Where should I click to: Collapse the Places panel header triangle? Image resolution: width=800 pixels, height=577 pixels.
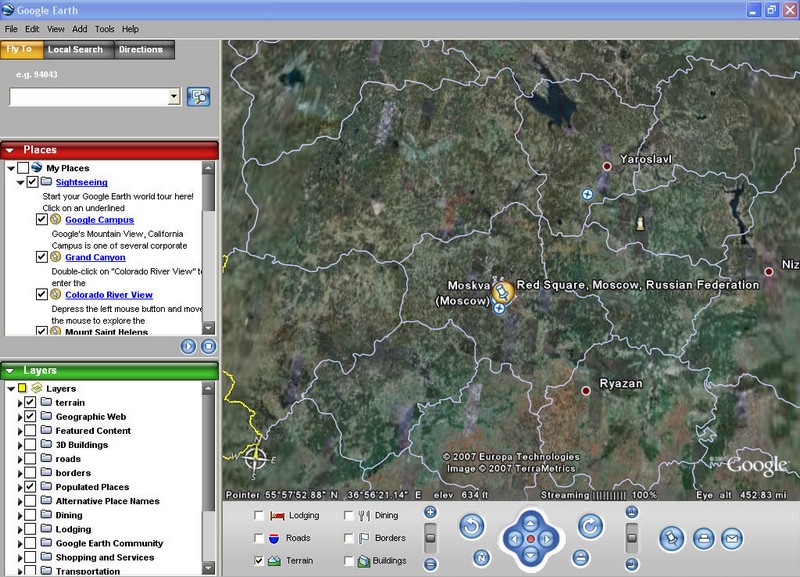pyautogui.click(x=9, y=150)
